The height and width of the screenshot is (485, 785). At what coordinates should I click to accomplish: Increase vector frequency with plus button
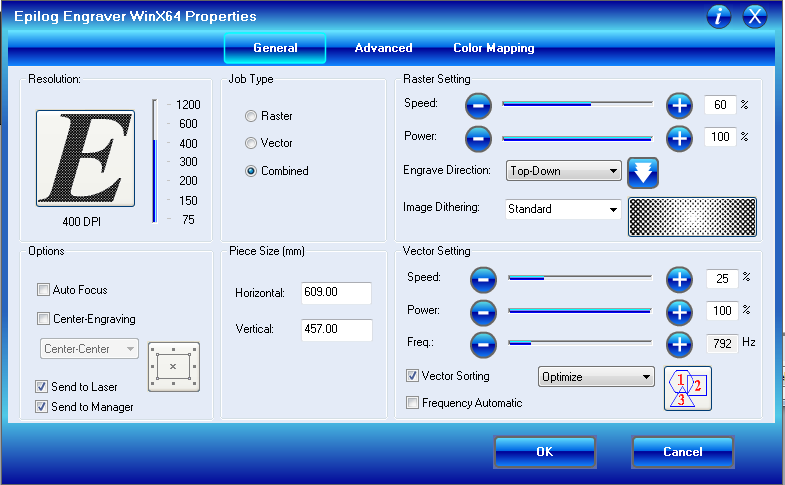(x=679, y=344)
